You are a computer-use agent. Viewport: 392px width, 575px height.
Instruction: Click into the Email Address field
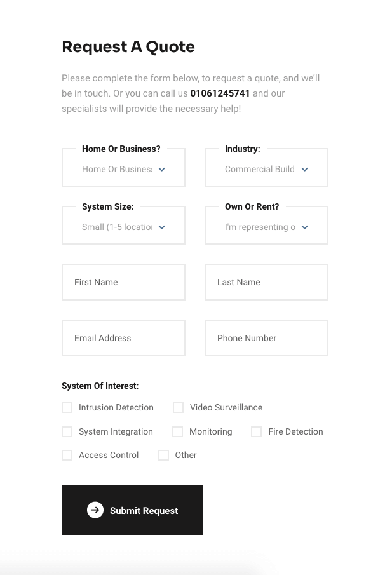(123, 338)
